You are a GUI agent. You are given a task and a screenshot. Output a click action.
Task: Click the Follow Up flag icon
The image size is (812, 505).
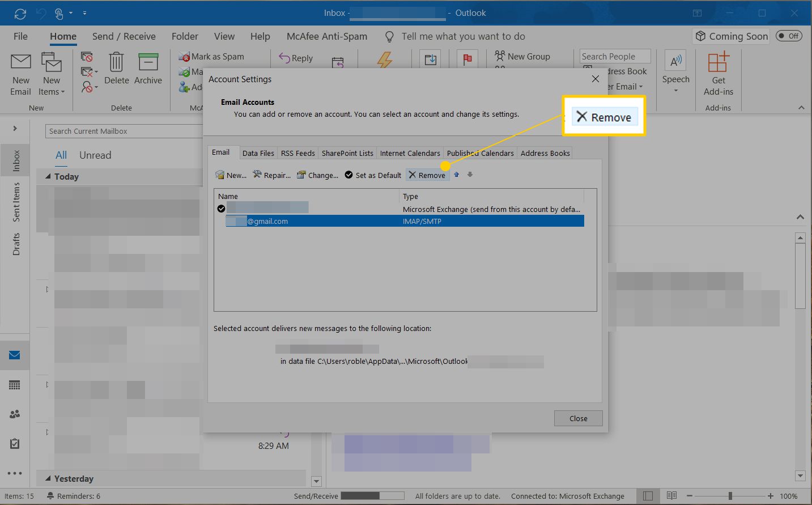pyautogui.click(x=467, y=59)
